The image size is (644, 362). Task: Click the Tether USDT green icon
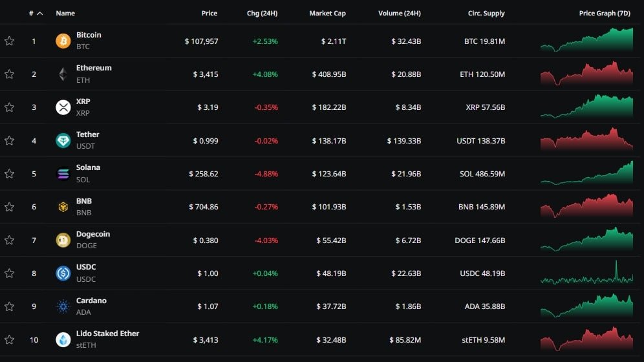(x=63, y=140)
